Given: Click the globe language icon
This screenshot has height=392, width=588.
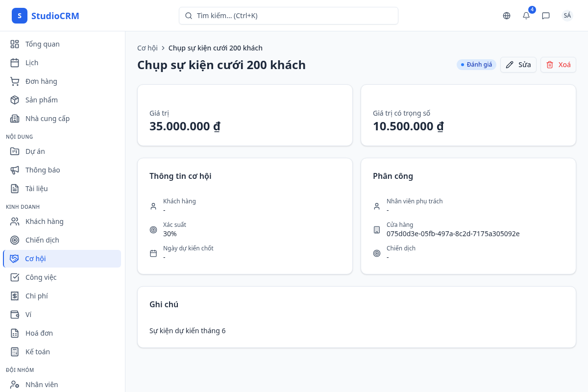Looking at the screenshot, I should pyautogui.click(x=507, y=16).
